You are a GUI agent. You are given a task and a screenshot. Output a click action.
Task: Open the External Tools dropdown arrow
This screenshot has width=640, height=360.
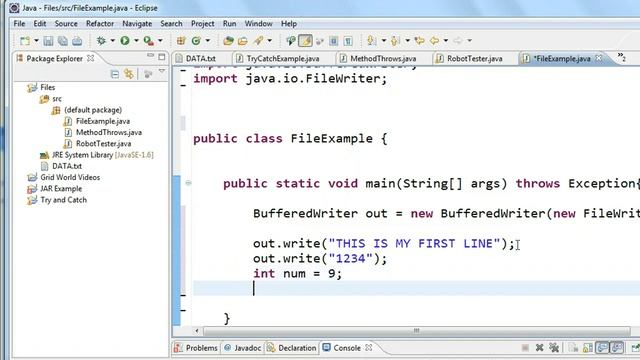tap(160, 40)
